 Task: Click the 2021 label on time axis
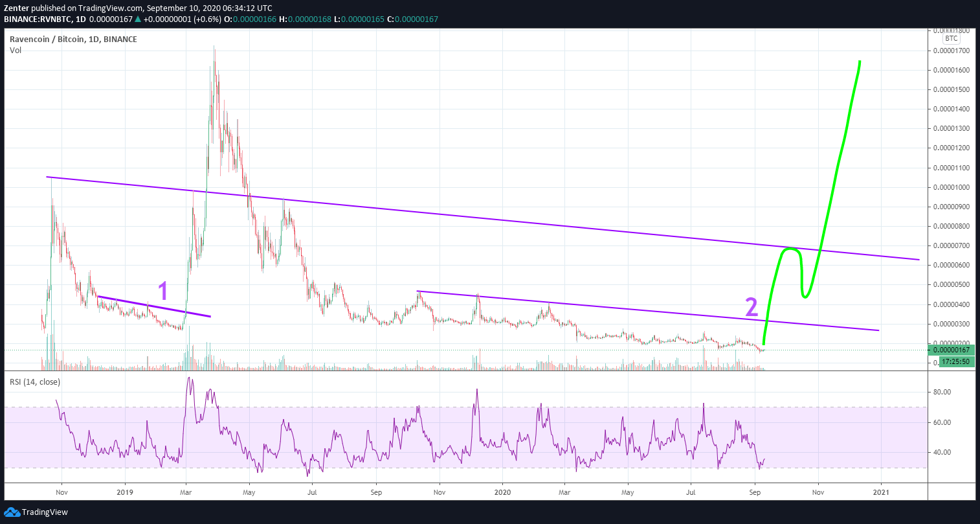tap(880, 492)
